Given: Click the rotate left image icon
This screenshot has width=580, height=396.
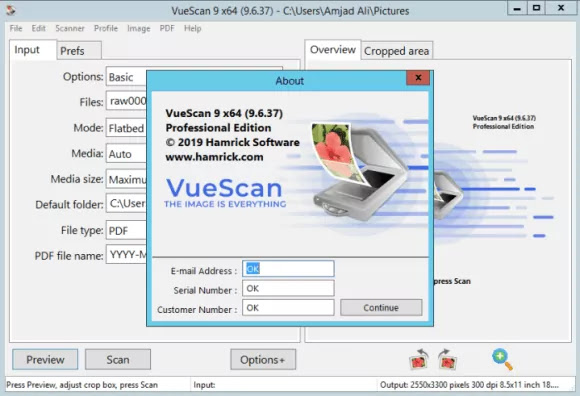Looking at the screenshot, I should click(418, 359).
